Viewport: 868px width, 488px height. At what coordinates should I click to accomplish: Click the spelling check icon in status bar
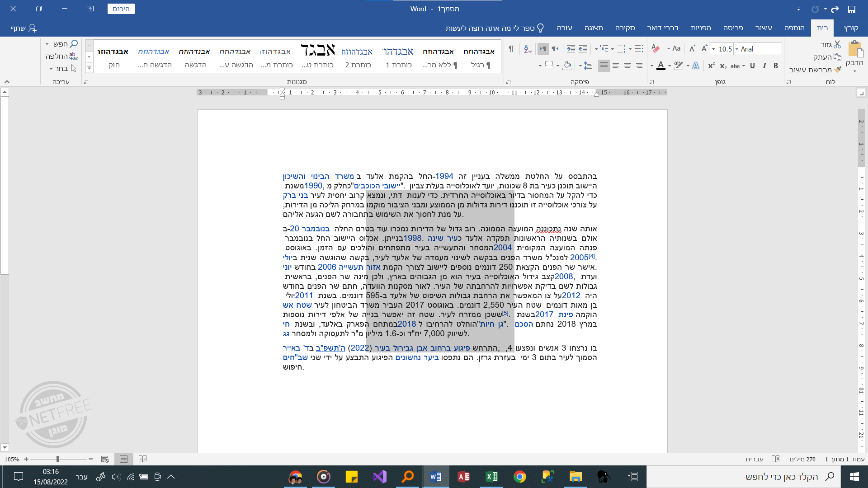776,459
